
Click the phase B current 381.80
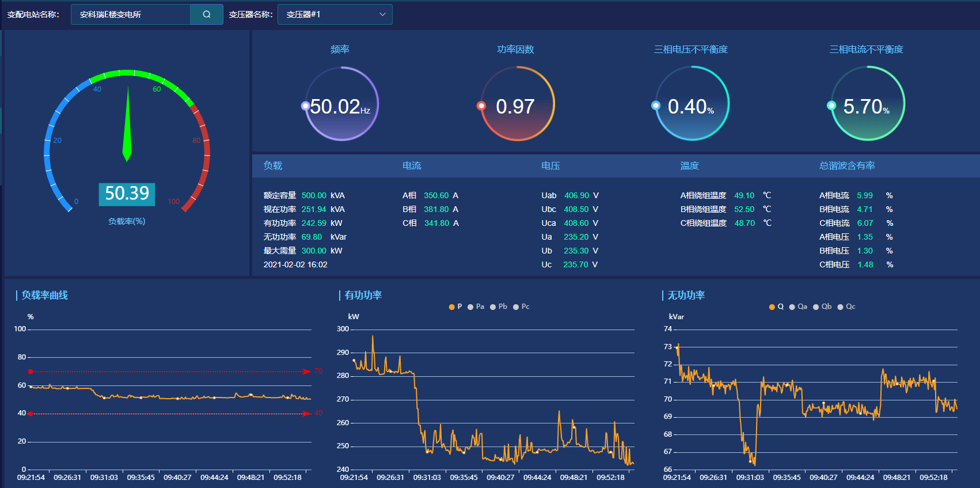coord(436,210)
